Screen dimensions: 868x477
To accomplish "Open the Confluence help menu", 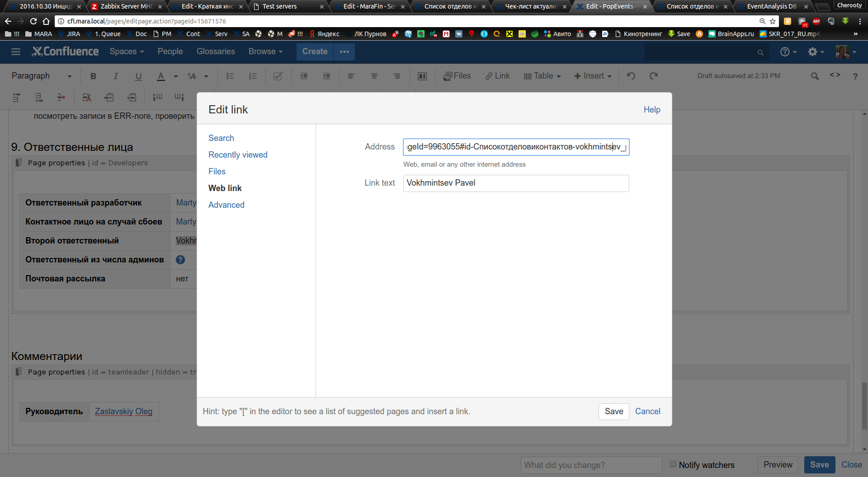I will click(x=788, y=52).
